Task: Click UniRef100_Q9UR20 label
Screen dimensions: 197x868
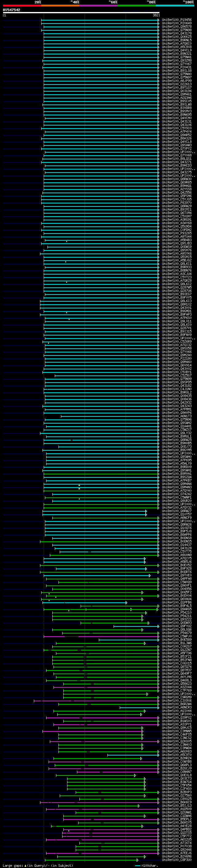Action: click(176, 501)
